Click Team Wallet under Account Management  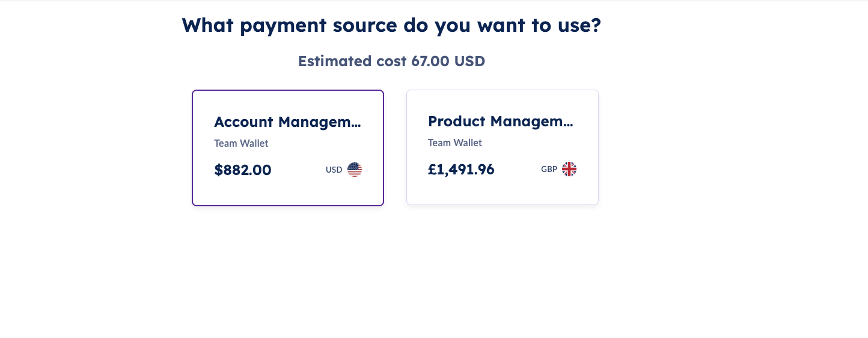(241, 144)
